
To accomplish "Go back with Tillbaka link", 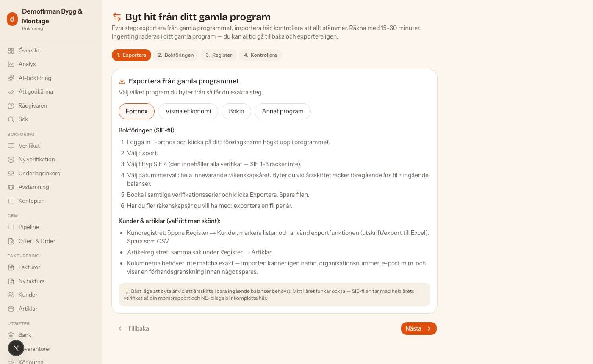I will click(x=133, y=328).
